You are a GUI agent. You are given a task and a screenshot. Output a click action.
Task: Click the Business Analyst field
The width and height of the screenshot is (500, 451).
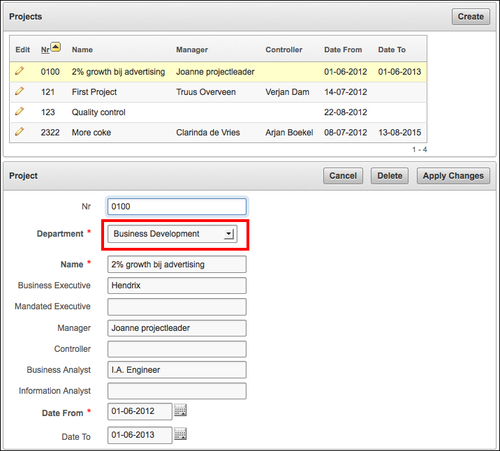[177, 370]
